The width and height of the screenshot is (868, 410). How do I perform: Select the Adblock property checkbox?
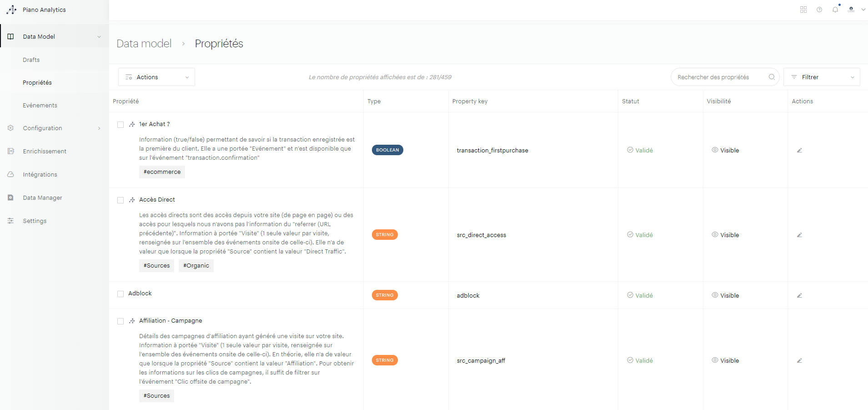point(120,294)
